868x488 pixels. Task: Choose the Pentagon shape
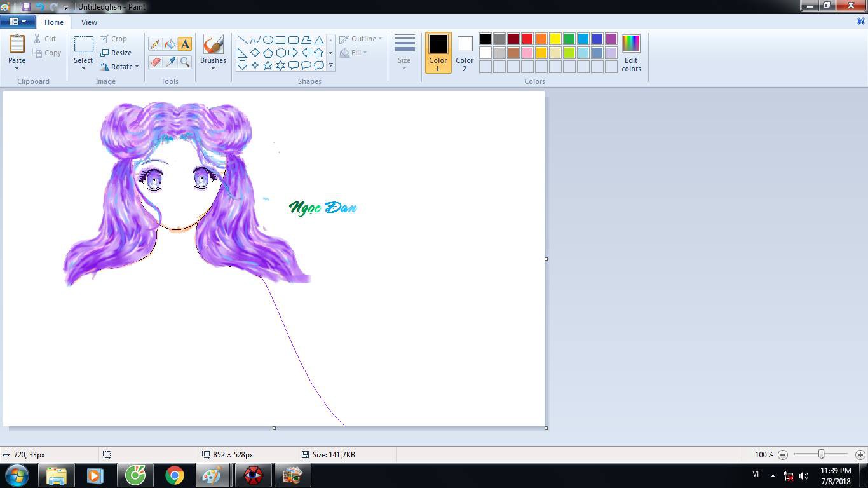268,53
